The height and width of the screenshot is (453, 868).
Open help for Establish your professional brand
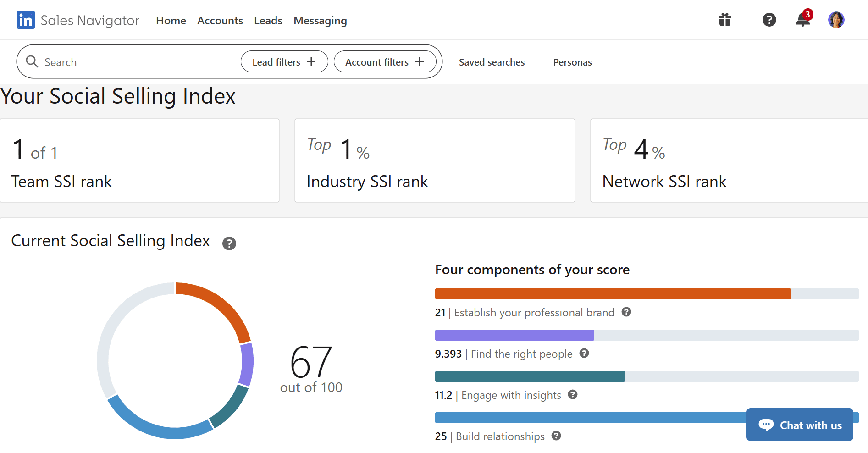click(x=626, y=312)
